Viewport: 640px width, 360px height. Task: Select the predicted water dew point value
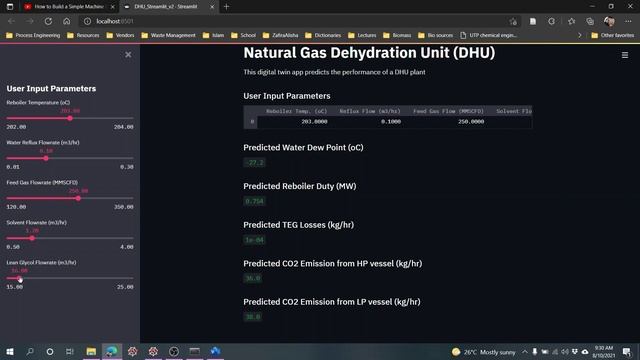coord(254,162)
